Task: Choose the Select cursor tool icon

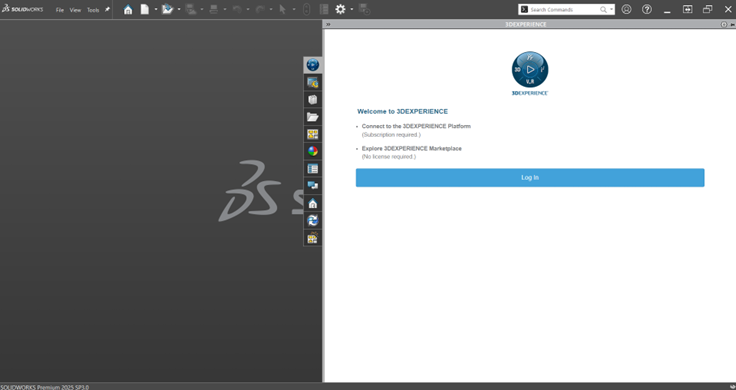Action: point(283,9)
